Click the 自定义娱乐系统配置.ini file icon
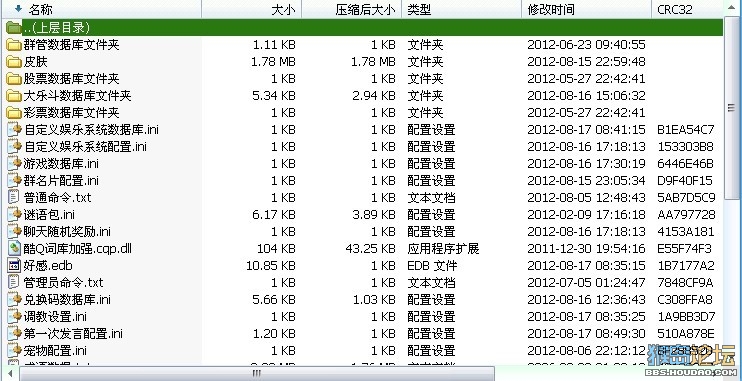This screenshot has width=742, height=381. coord(15,147)
